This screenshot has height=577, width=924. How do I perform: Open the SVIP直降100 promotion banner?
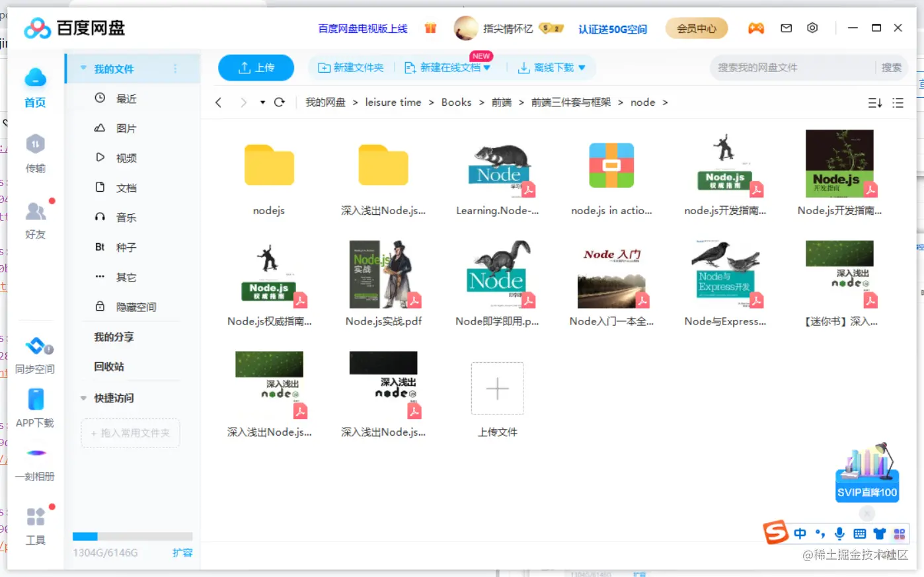pos(867,473)
